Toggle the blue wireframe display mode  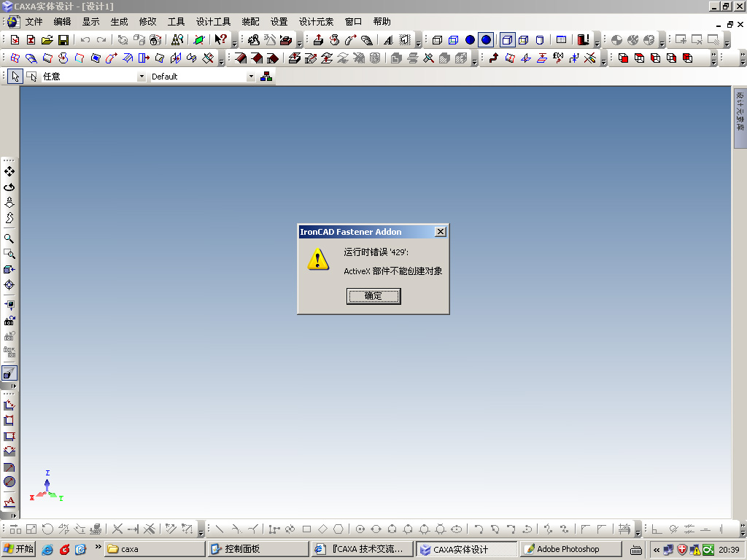454,40
